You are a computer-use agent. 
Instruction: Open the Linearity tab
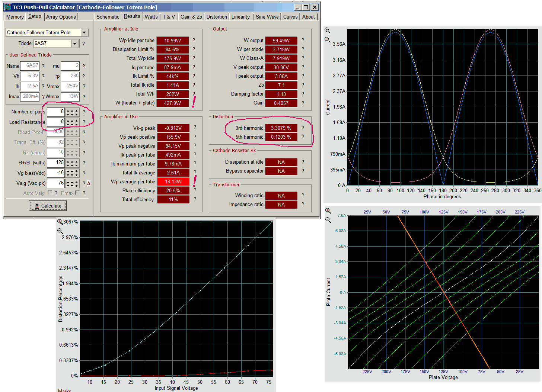[x=240, y=17]
